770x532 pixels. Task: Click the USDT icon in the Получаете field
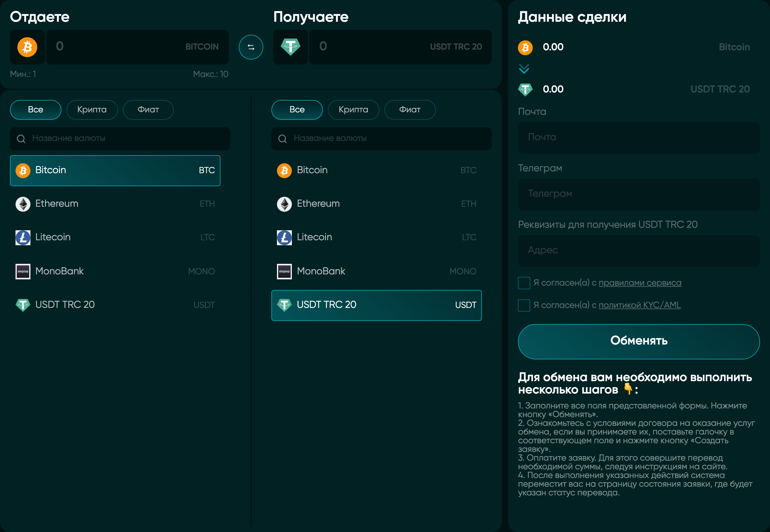pos(290,47)
